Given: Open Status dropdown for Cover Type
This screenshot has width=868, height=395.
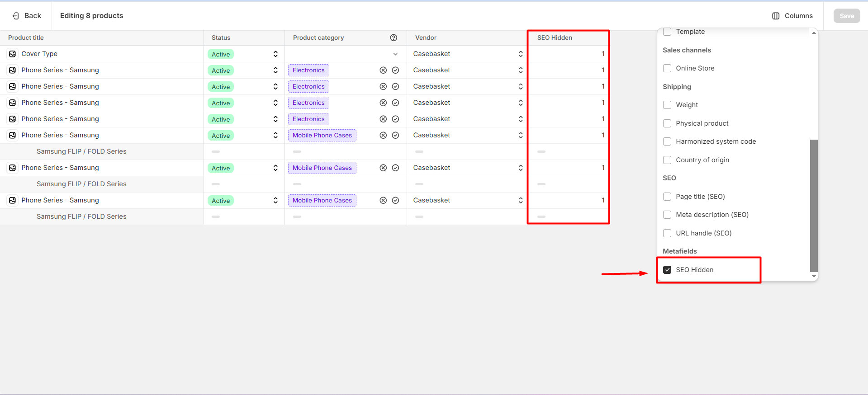Looking at the screenshot, I should click(275, 54).
